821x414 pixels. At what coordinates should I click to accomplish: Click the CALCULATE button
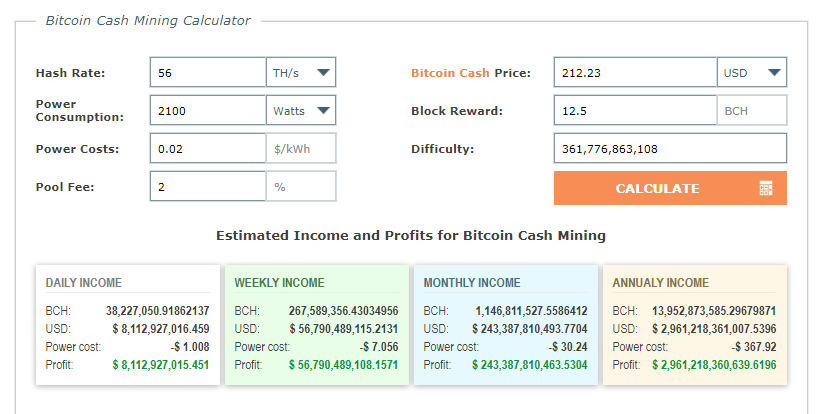tap(670, 188)
